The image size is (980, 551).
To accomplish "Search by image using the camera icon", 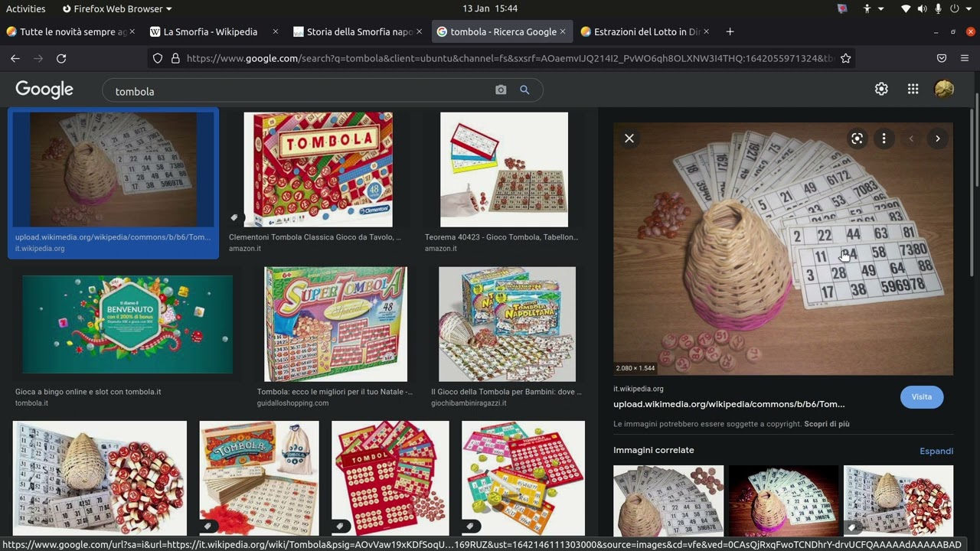I will click(501, 90).
